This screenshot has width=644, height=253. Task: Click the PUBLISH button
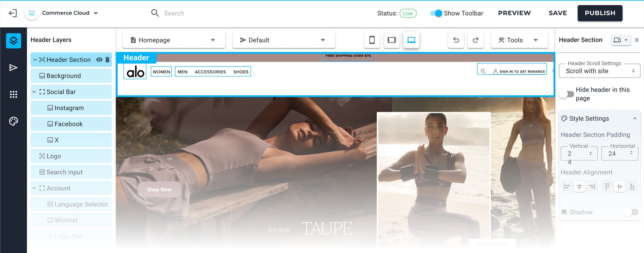tap(600, 13)
